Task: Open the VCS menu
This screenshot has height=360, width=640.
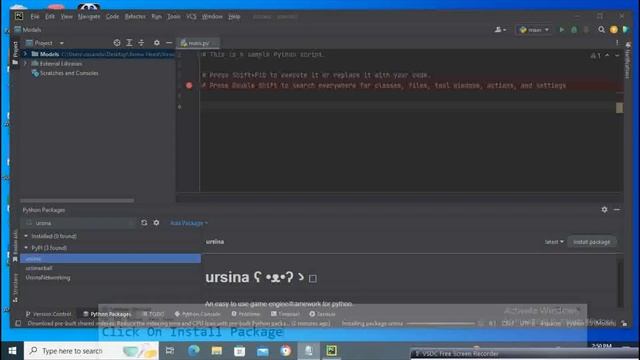Action: click(191, 16)
